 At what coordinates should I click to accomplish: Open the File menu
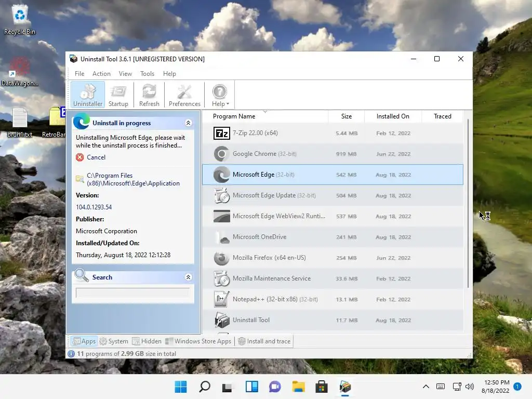point(79,74)
